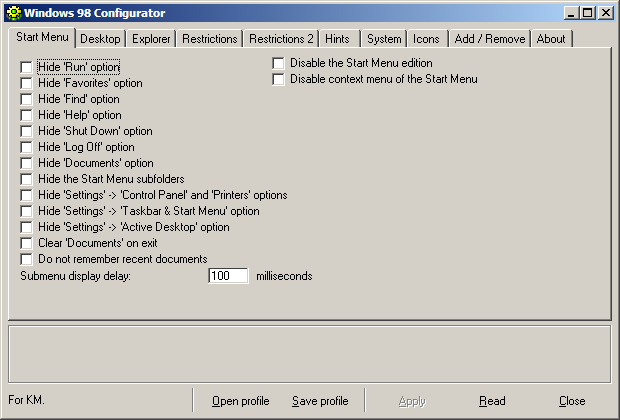
Task: Tick Do not remember recent documents
Action: pyautogui.click(x=26, y=259)
